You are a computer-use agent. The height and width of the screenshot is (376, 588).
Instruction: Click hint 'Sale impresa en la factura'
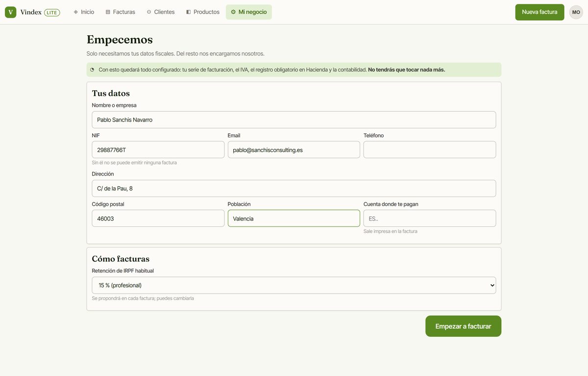point(391,231)
